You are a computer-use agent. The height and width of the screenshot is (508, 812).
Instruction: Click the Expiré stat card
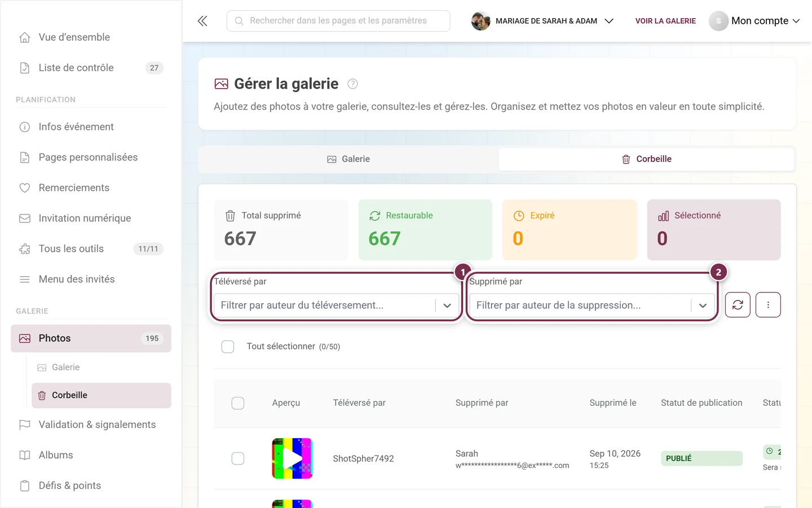pos(570,230)
